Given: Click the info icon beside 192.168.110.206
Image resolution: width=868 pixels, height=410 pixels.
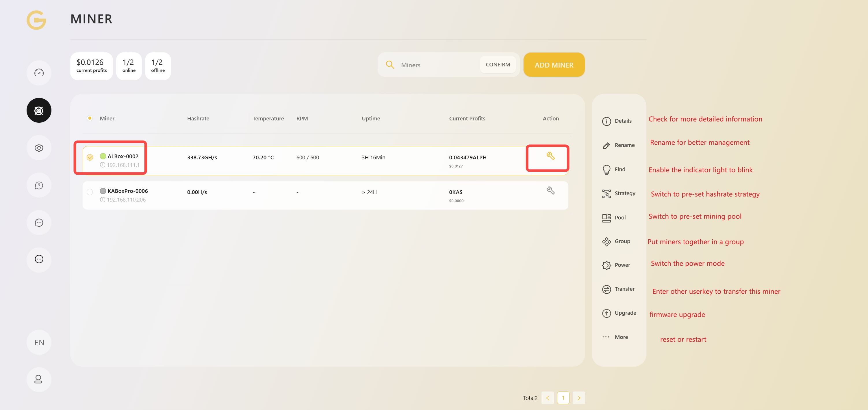Looking at the screenshot, I should pyautogui.click(x=103, y=200).
